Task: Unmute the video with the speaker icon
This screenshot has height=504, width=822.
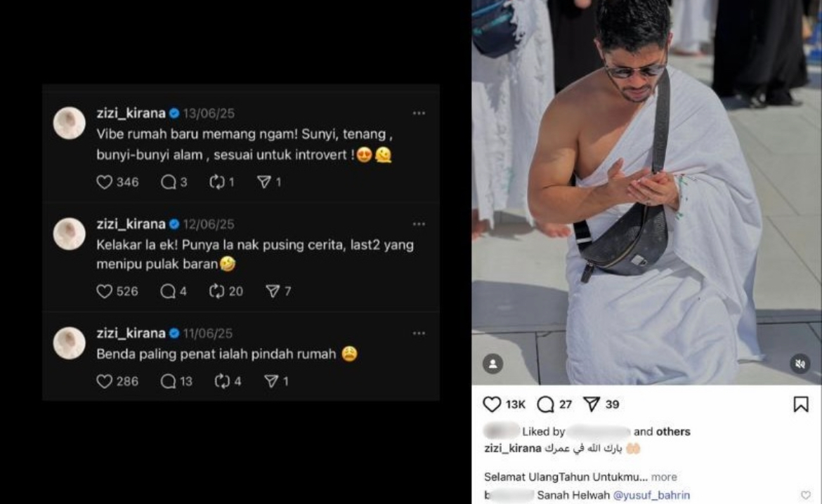Action: (800, 364)
